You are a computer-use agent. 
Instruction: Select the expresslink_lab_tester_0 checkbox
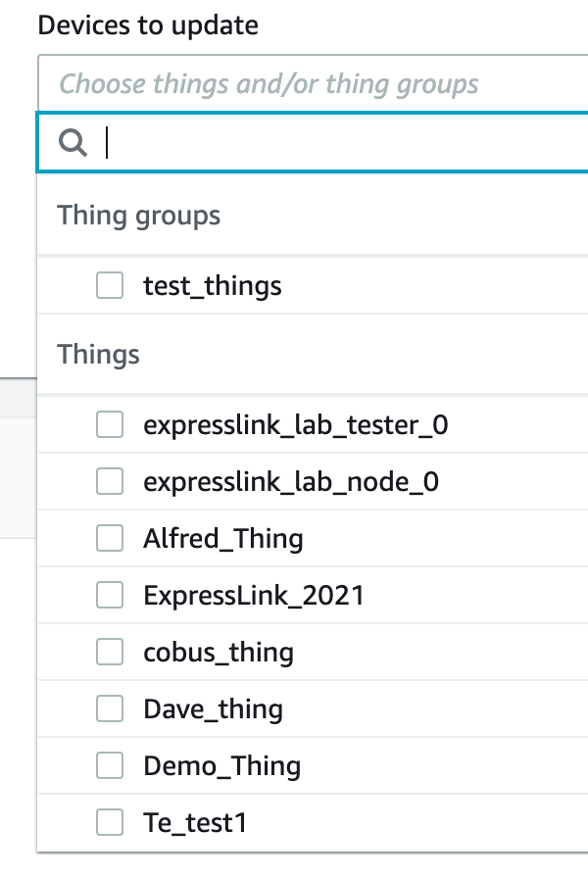point(110,424)
